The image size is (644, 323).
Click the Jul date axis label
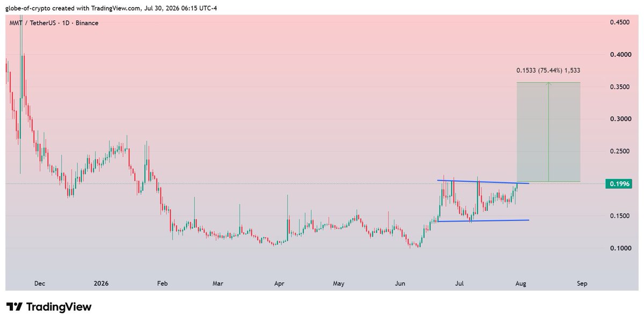[460, 283]
